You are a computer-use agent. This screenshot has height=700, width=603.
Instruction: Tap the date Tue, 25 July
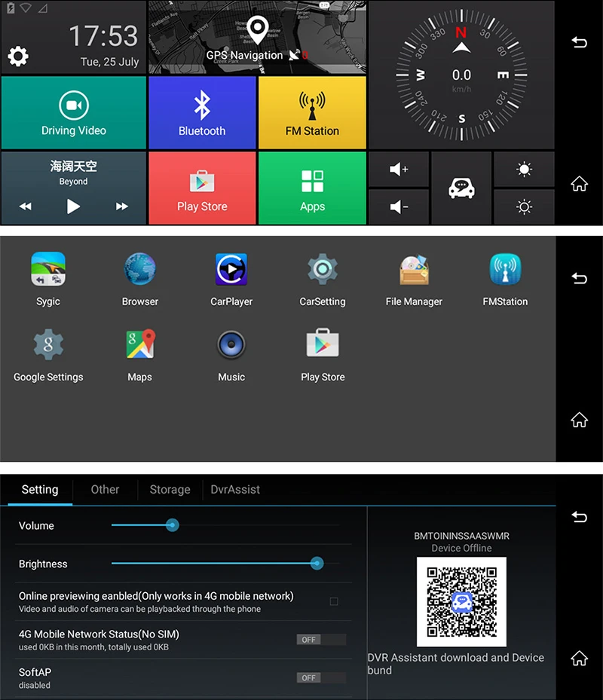pos(109,62)
